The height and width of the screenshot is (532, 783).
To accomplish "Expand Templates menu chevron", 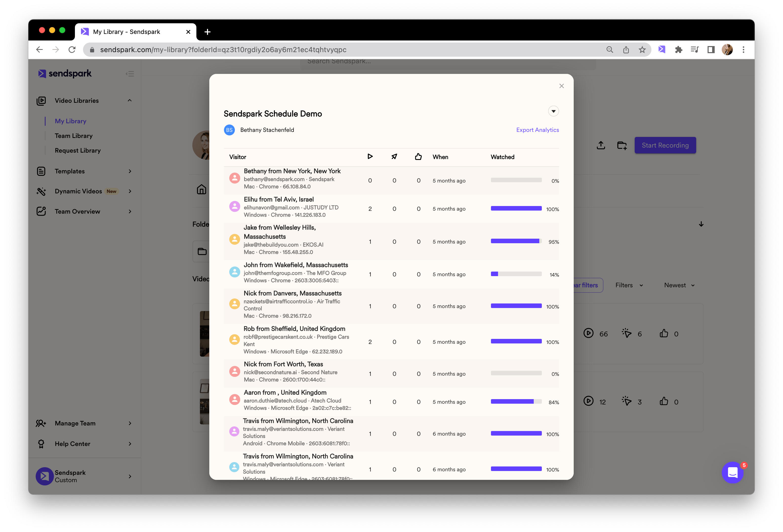I will (x=130, y=171).
